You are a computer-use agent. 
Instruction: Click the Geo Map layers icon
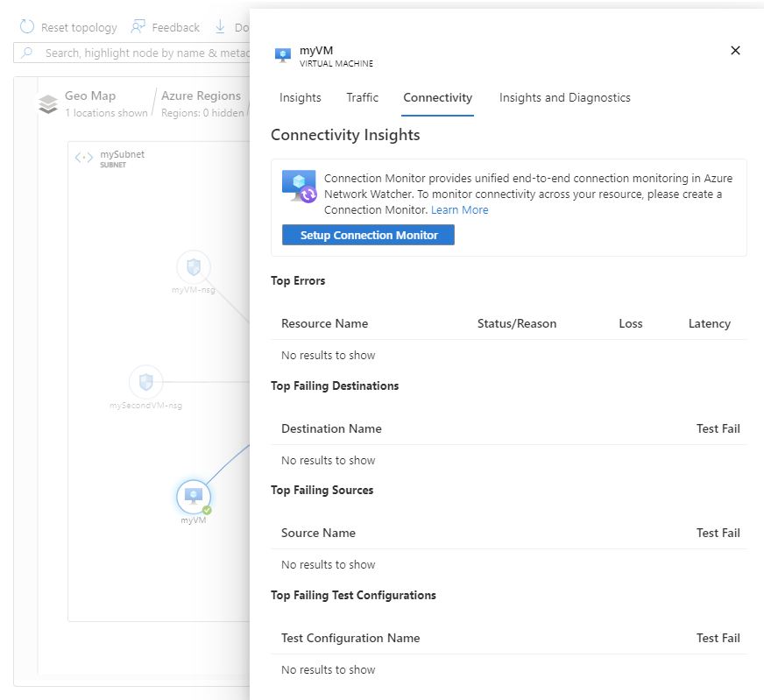coord(48,104)
